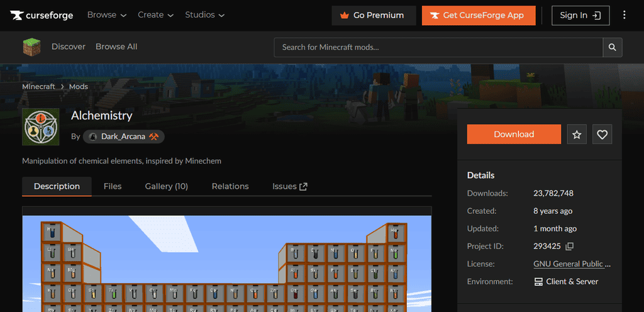644x312 pixels.
Task: Expand the Studios dropdown menu
Action: pyautogui.click(x=204, y=15)
